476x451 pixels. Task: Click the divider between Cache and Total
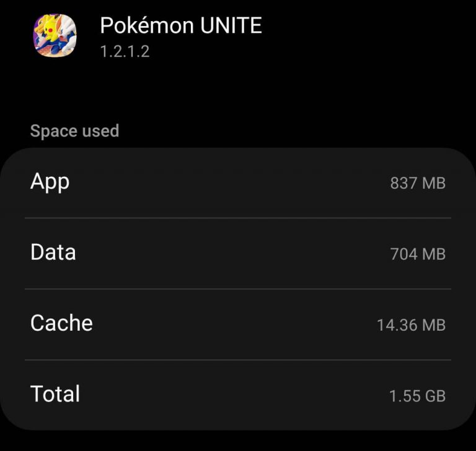(x=238, y=360)
